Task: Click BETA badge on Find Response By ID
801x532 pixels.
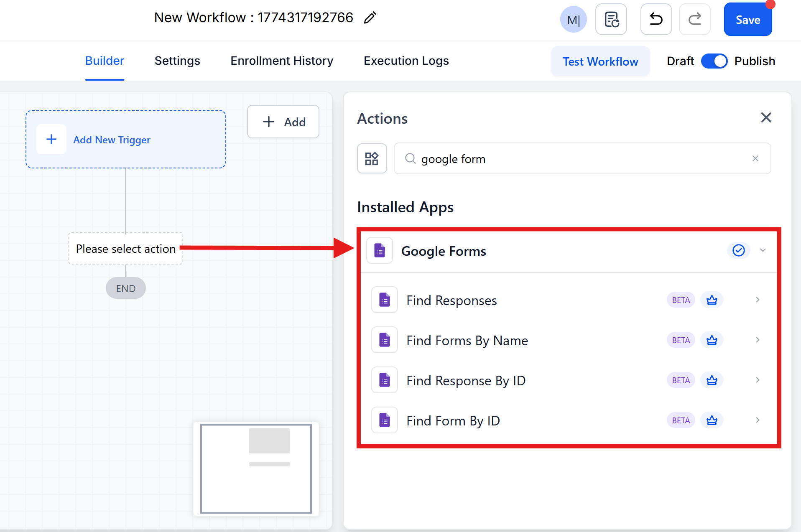Action: (681, 380)
